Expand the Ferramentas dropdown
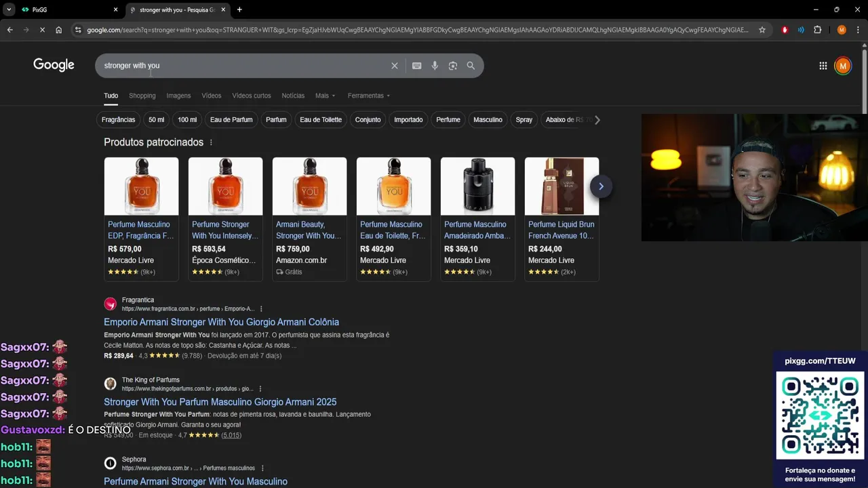Screen dimensions: 868x488 pyautogui.click(x=368, y=96)
